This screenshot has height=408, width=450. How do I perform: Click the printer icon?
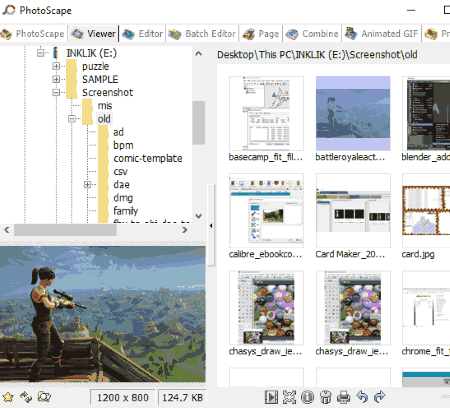[343, 397]
